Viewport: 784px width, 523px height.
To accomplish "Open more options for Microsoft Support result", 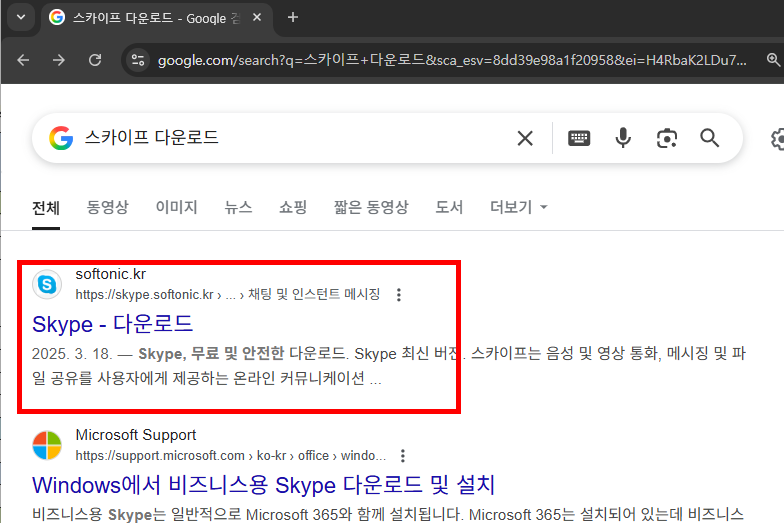I will tap(402, 456).
